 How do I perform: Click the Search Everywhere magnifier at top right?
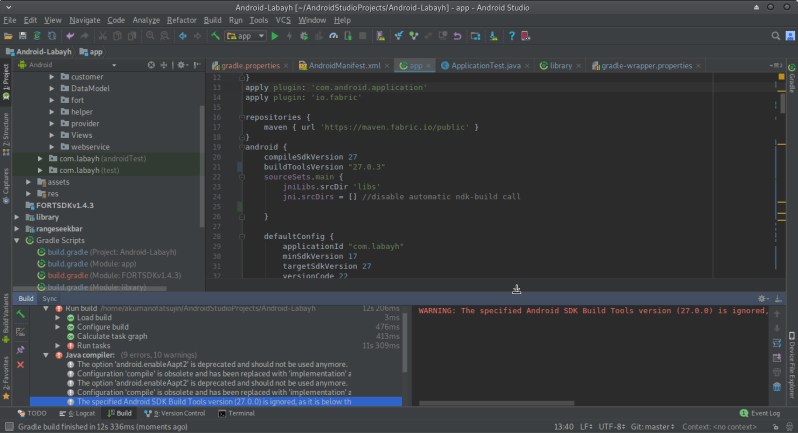[775, 36]
